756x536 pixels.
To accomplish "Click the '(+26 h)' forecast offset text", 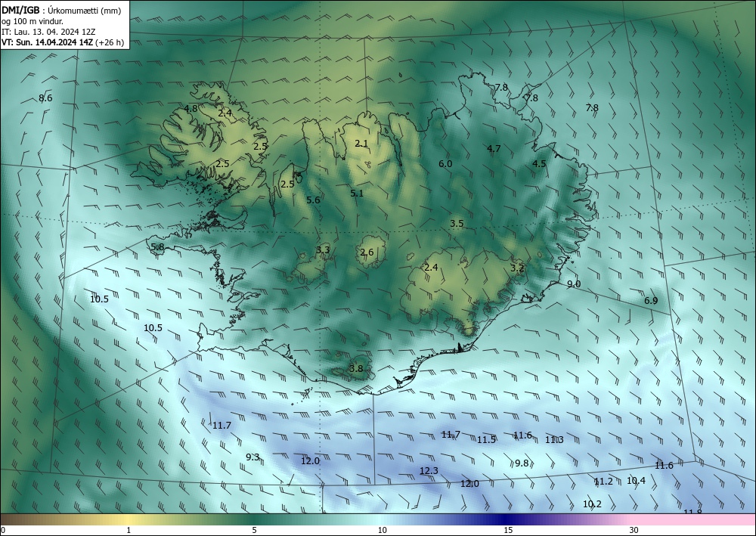I will point(110,42).
